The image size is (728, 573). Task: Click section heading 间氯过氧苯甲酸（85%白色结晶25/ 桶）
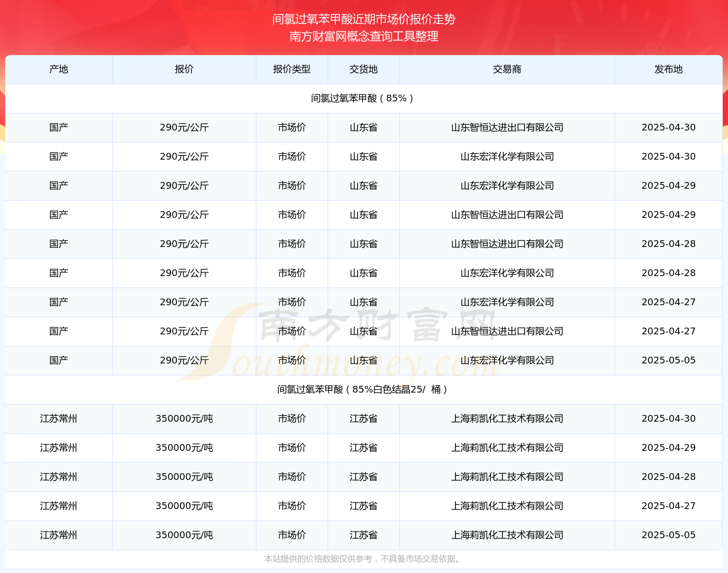click(363, 389)
